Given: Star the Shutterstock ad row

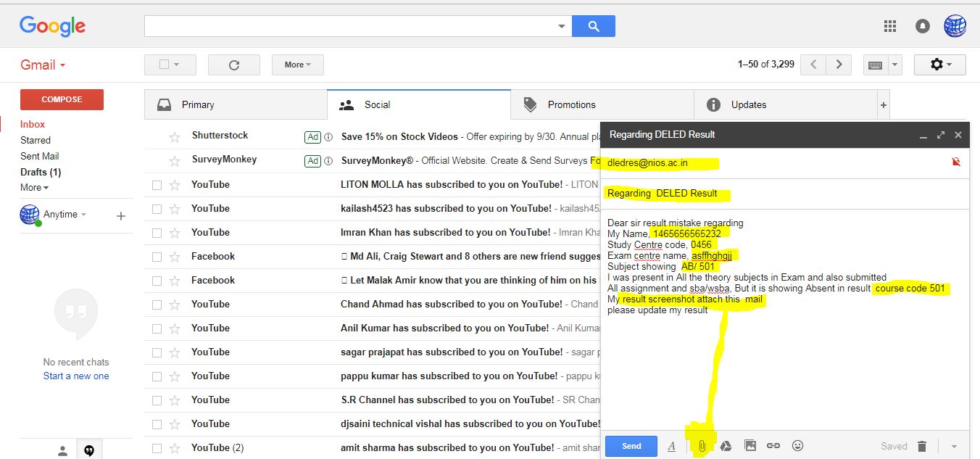Looking at the screenshot, I should 174,136.
